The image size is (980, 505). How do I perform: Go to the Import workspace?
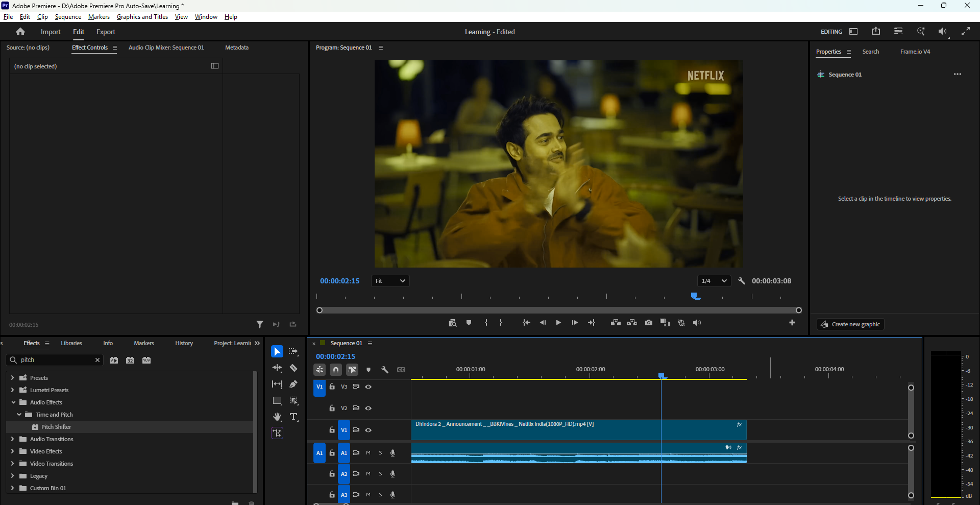tap(51, 32)
